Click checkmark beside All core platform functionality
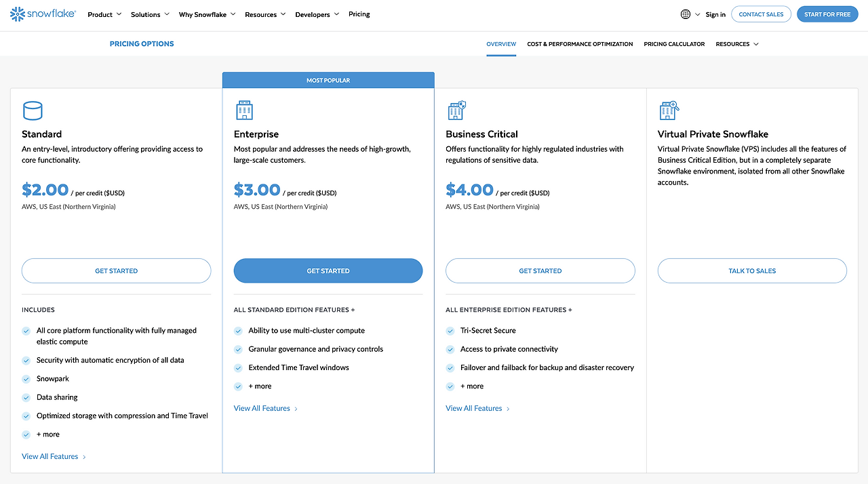Screen dimensions: 868x484 pos(26,331)
